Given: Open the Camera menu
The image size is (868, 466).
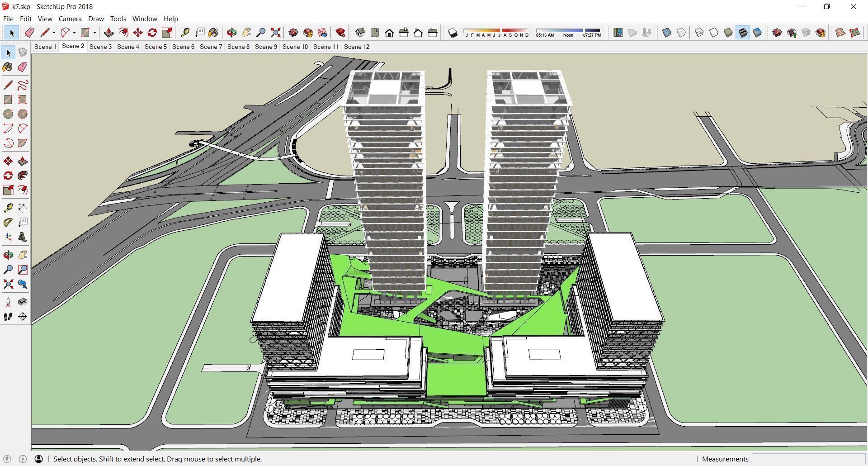Looking at the screenshot, I should click(70, 19).
